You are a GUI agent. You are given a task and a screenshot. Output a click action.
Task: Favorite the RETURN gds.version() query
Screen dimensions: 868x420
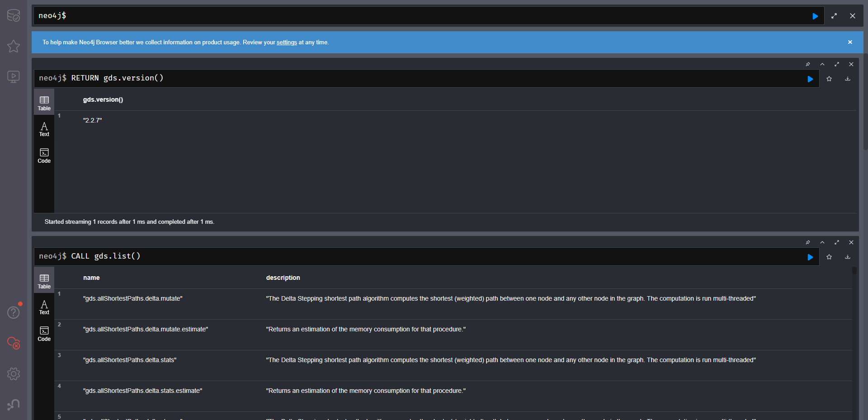(x=829, y=79)
